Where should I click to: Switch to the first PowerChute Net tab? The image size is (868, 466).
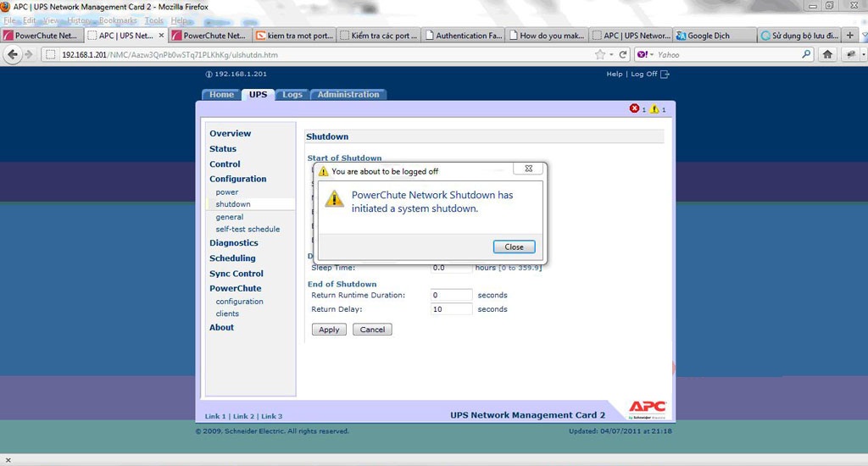point(42,36)
